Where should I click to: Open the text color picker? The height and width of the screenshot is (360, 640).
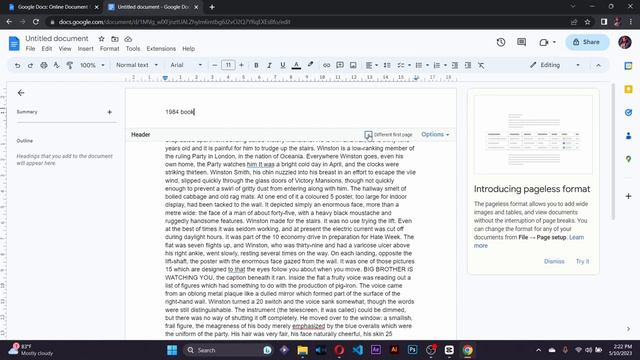coord(296,65)
